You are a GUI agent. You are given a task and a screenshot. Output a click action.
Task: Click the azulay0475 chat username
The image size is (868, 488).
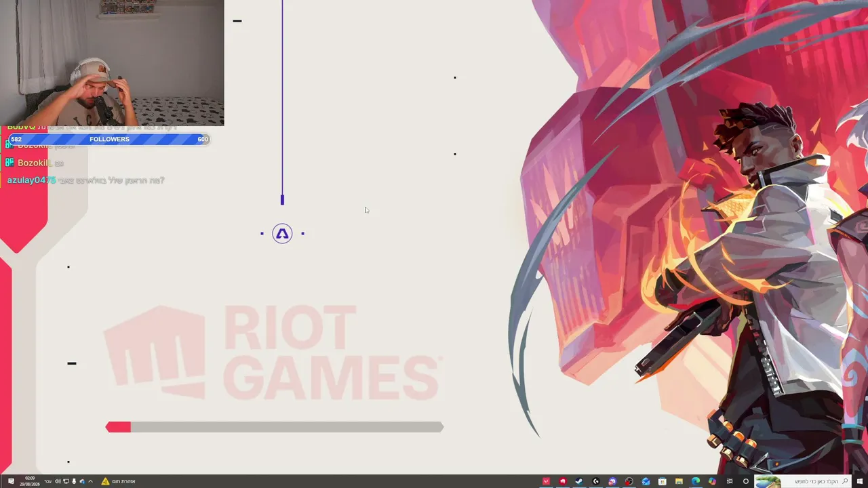[x=31, y=180]
